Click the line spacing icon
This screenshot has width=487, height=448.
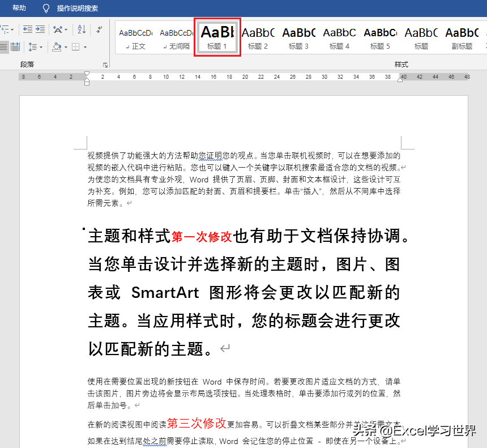click(33, 46)
